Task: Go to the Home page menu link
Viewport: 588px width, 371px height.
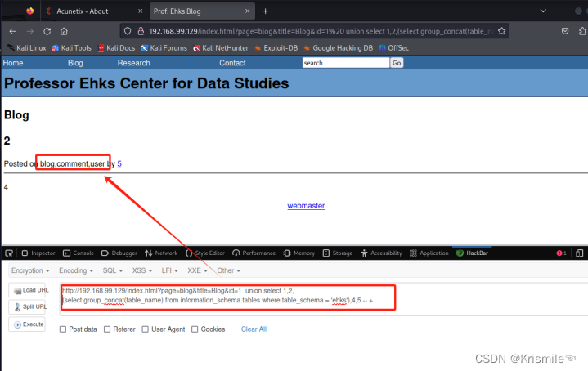Action: (13, 63)
